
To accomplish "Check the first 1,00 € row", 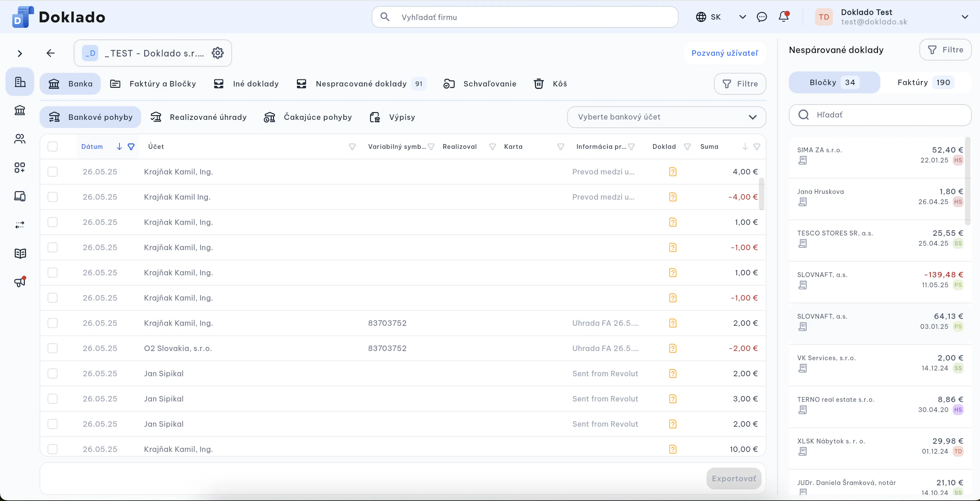I will [x=53, y=222].
